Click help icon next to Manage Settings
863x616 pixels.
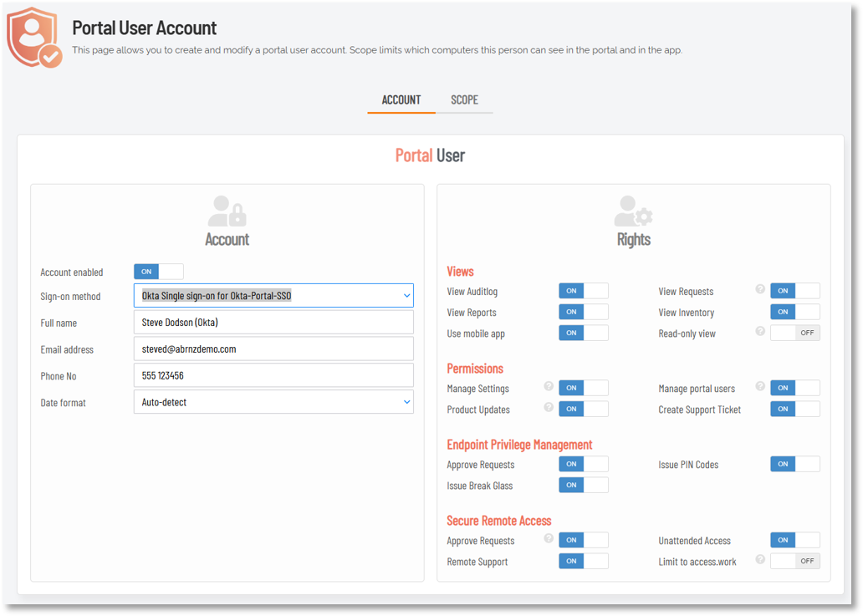point(549,386)
